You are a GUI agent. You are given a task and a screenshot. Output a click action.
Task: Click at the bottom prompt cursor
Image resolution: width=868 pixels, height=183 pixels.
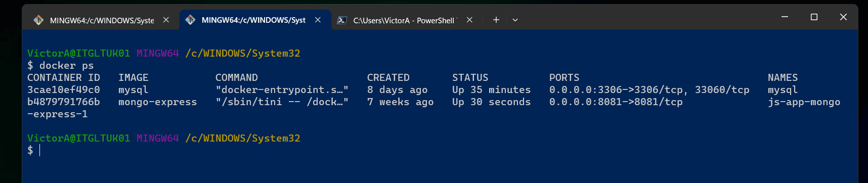[39, 150]
